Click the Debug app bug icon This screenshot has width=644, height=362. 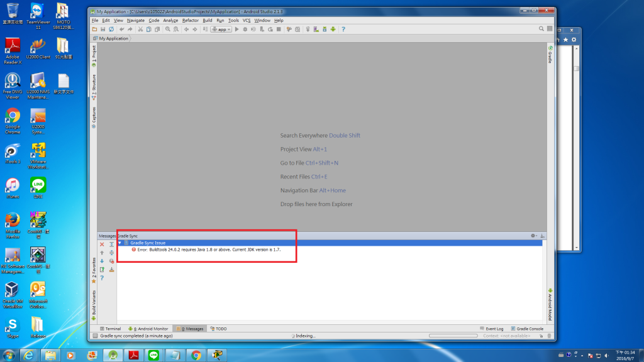pos(245,29)
